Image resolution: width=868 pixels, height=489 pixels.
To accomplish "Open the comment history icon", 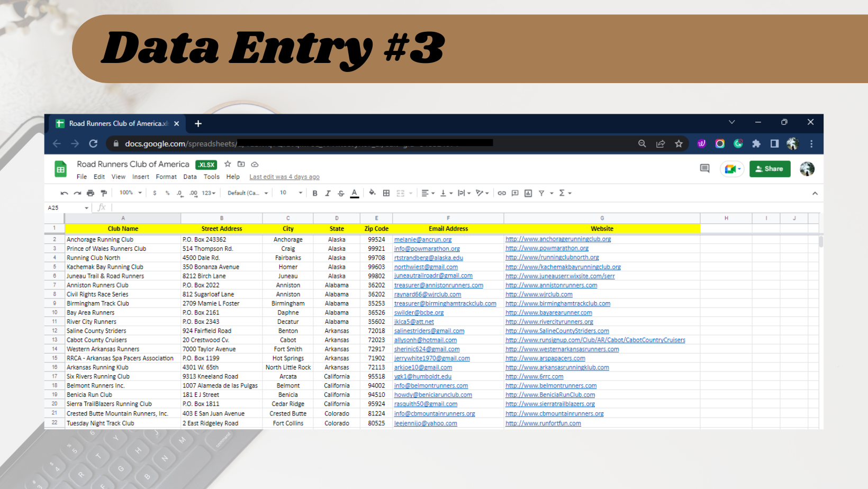I will 704,169.
